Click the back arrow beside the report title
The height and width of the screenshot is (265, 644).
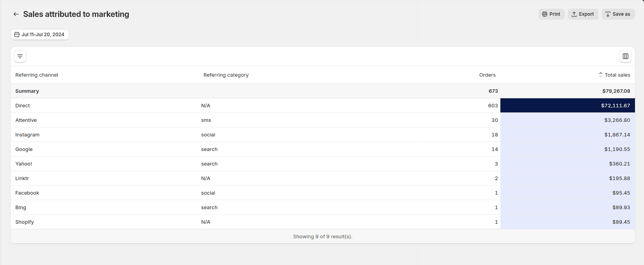pos(16,14)
